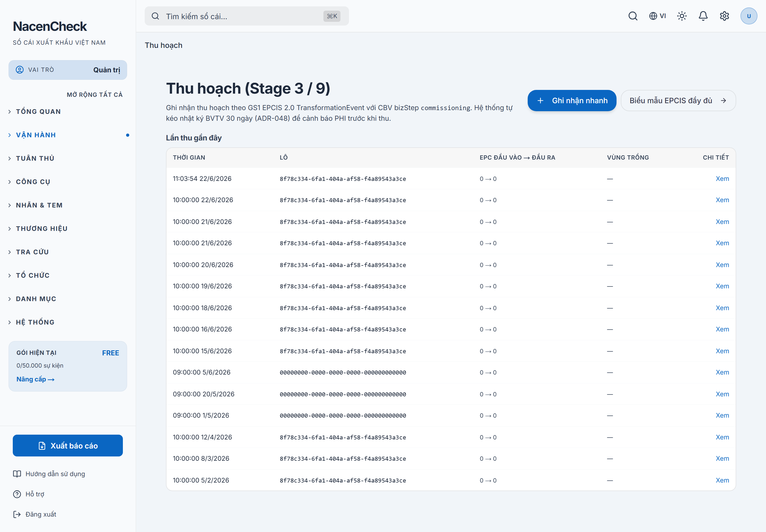Open the settings gear icon

tap(724, 16)
